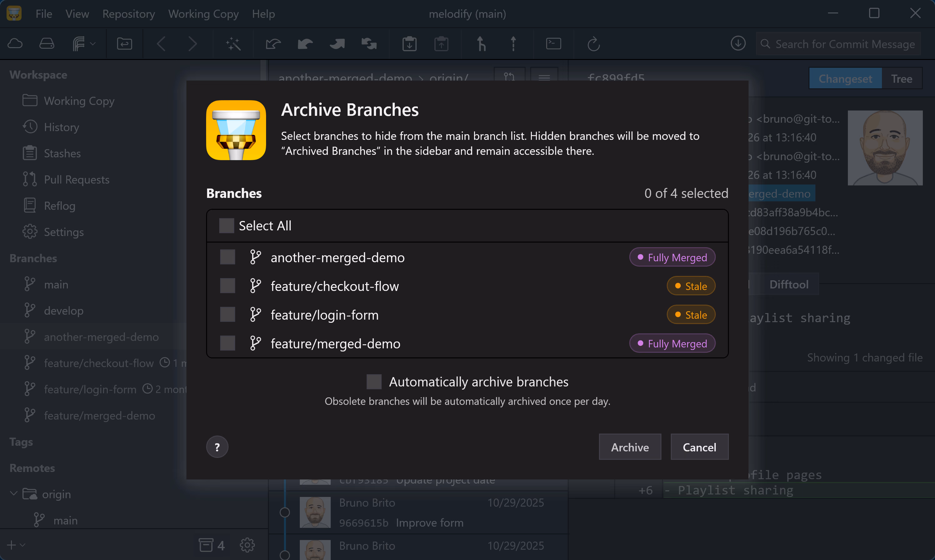Select the develop branch in sidebar
The width and height of the screenshot is (935, 560).
pyautogui.click(x=63, y=311)
